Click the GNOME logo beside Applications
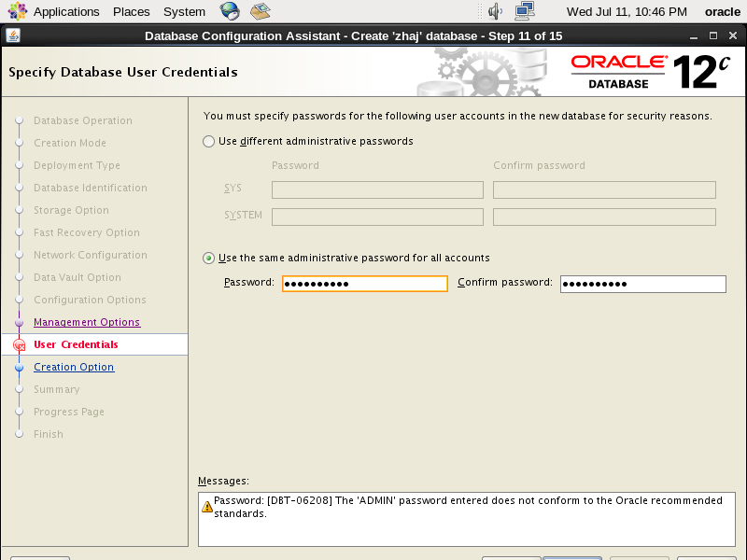Screen dimensions: 747x560 coord(18,11)
